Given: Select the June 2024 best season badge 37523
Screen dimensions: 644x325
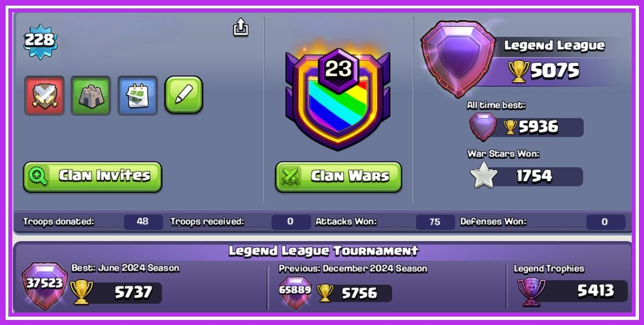Looking at the screenshot, I should coord(44,285).
